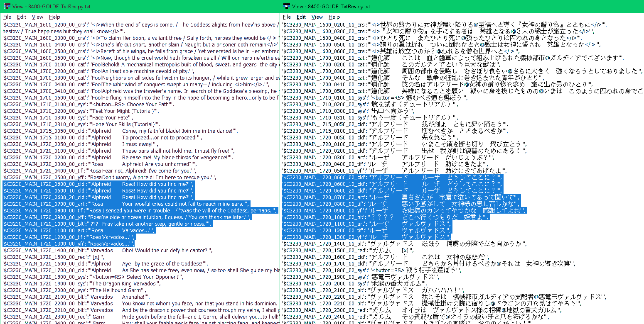This screenshot has width=644, height=324.
Task: Click the line 'And by the draconic power that courses'
Action: coord(141,310)
